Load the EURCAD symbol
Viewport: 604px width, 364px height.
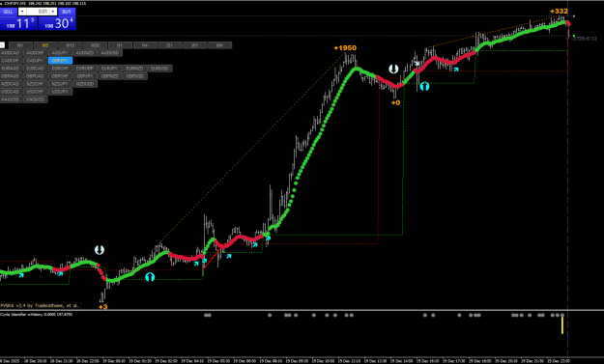pyautogui.click(x=35, y=69)
